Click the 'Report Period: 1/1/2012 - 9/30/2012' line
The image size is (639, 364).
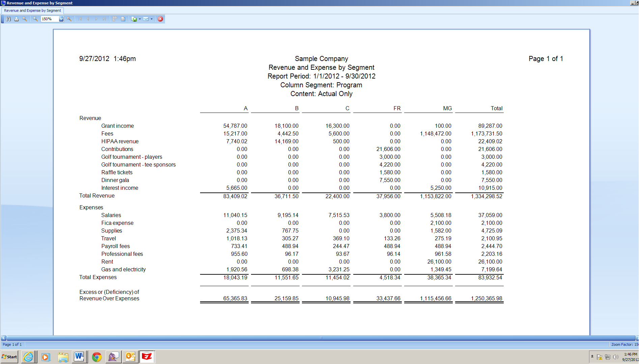pyautogui.click(x=321, y=76)
